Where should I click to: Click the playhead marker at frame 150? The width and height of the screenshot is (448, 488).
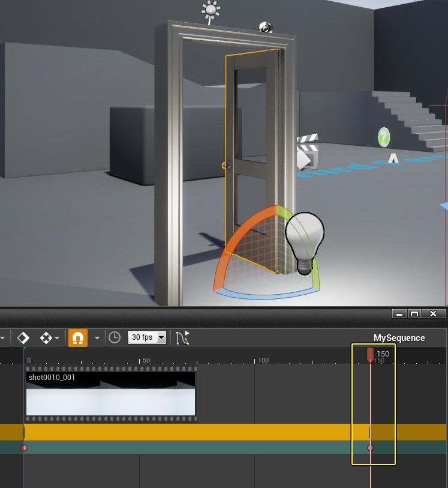370,354
